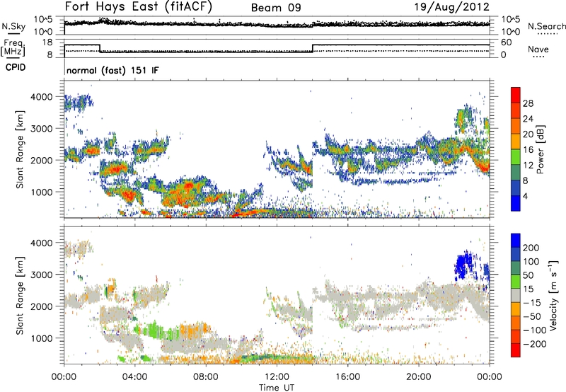Pick the red top segment of Power color bar

click(x=516, y=95)
